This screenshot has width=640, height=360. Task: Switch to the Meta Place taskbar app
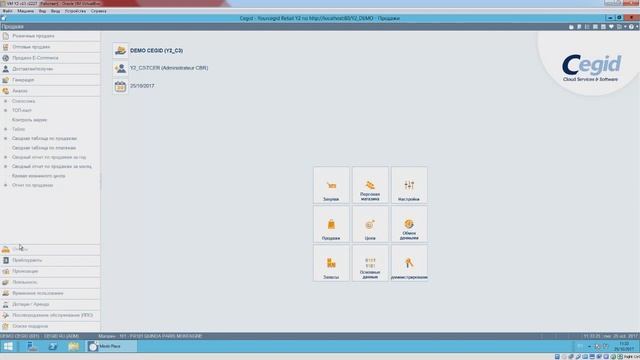pos(111,347)
